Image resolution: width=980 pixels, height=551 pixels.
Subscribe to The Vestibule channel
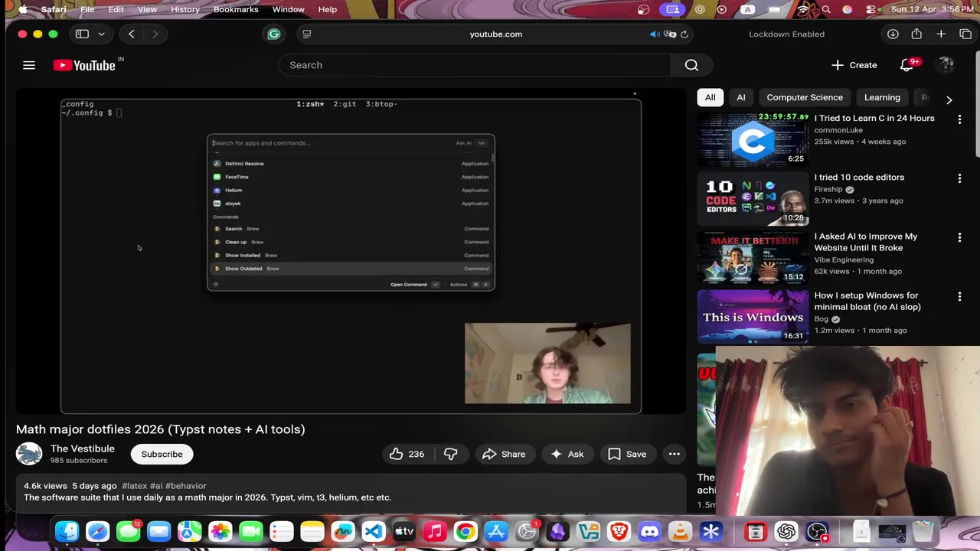click(162, 454)
